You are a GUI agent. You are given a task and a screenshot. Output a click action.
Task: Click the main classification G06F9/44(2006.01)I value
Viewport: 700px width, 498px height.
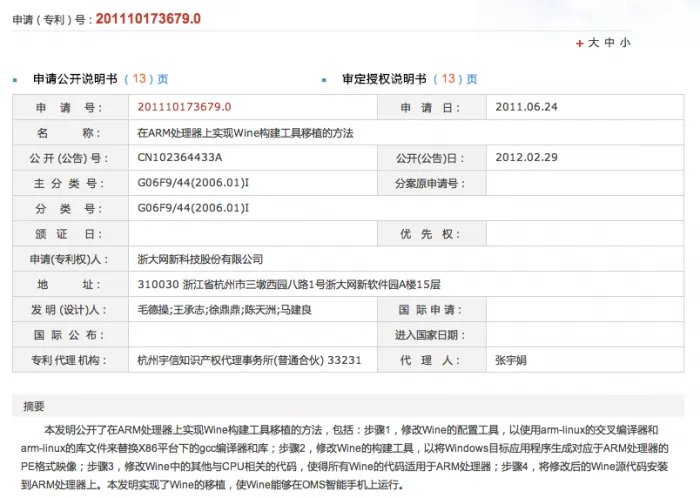[x=193, y=183]
